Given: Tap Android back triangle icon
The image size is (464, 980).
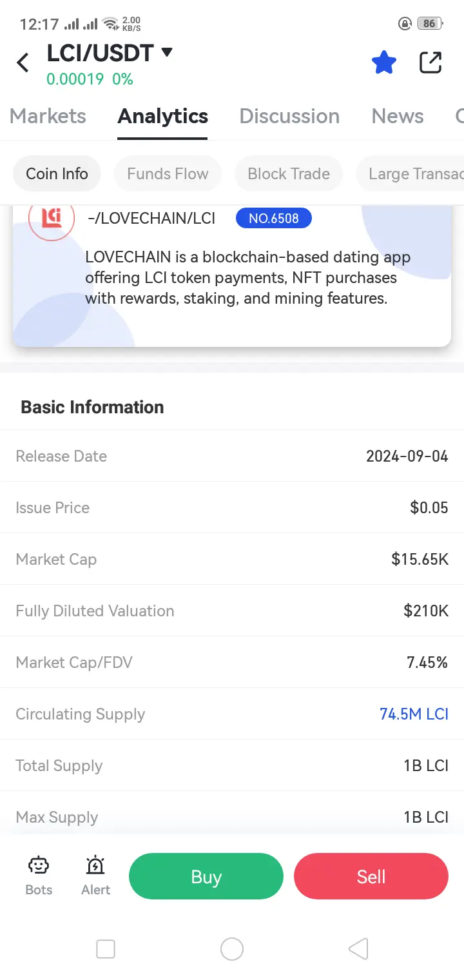Looking at the screenshot, I should coord(358,949).
